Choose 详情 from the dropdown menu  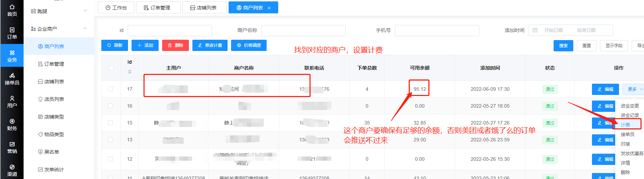(x=630, y=163)
